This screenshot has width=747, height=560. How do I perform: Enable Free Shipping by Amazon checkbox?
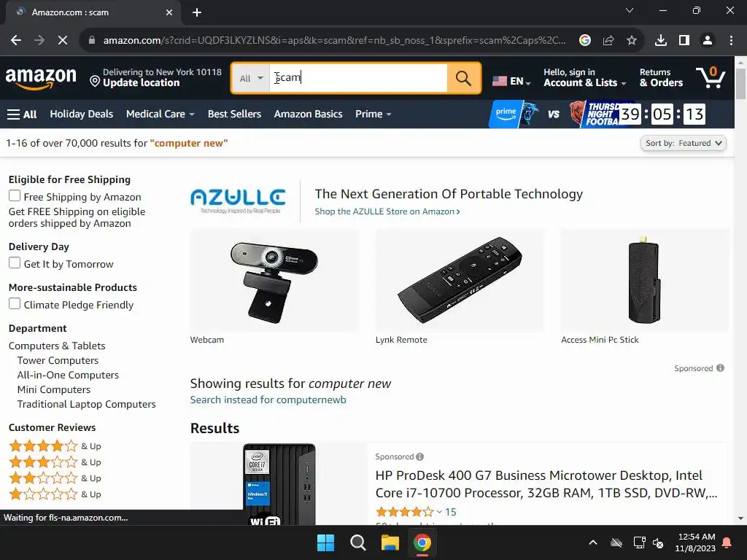pos(15,195)
